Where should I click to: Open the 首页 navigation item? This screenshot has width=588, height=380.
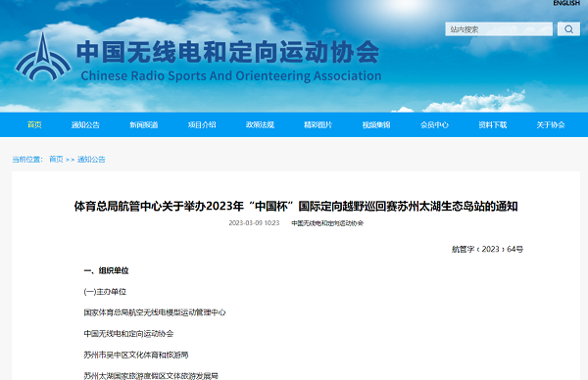34,124
